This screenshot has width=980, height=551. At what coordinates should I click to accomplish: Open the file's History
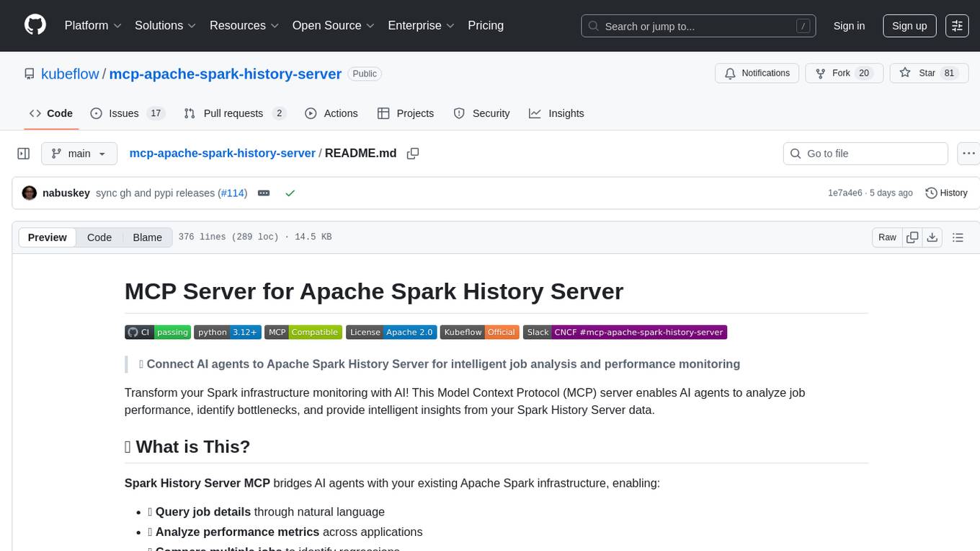(x=946, y=193)
